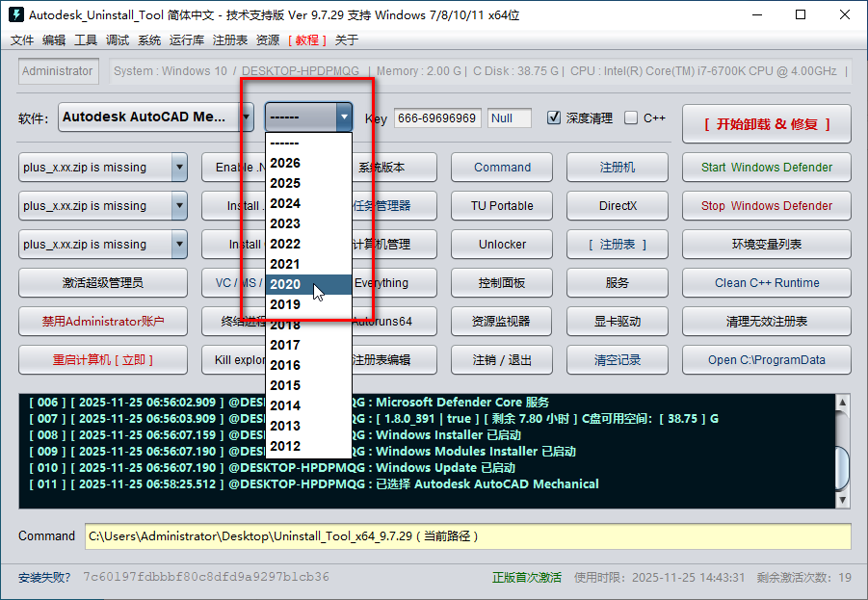Click the log scrollbar down arrow
This screenshot has width=868, height=600.
tap(843, 501)
